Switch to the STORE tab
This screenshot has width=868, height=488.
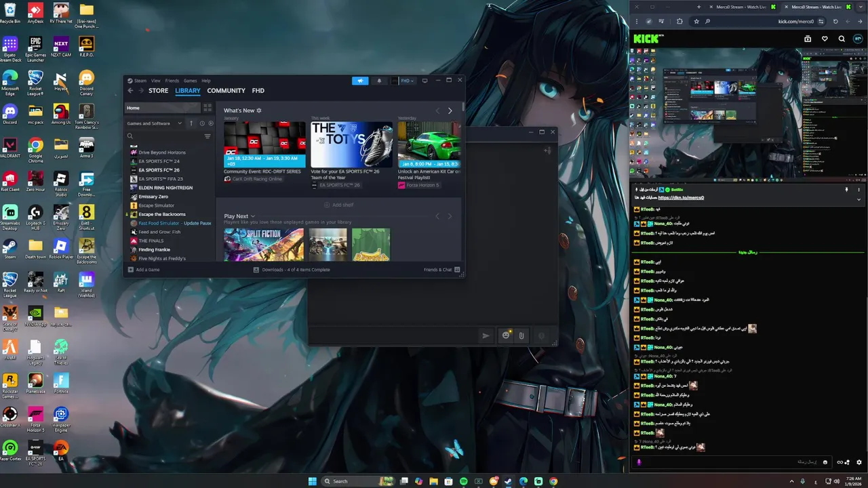tap(159, 91)
